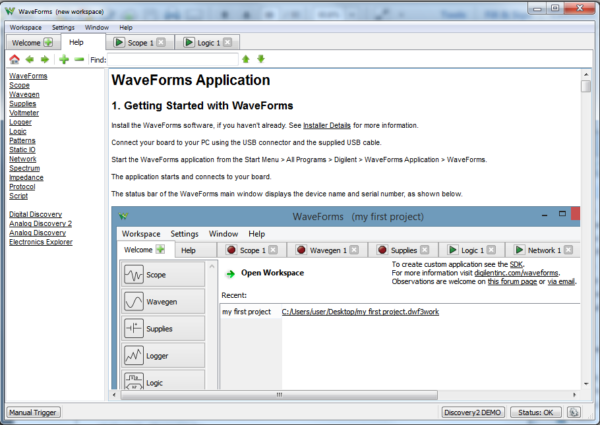Open the Wavegen help topic link
The width and height of the screenshot is (600, 425).
(24, 94)
